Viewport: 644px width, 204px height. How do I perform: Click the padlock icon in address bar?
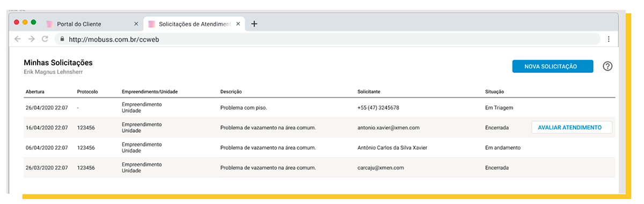[62, 39]
